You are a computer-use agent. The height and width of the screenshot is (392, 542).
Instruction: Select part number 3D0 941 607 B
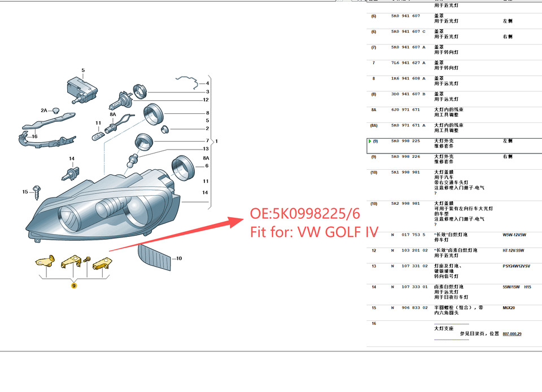point(408,94)
